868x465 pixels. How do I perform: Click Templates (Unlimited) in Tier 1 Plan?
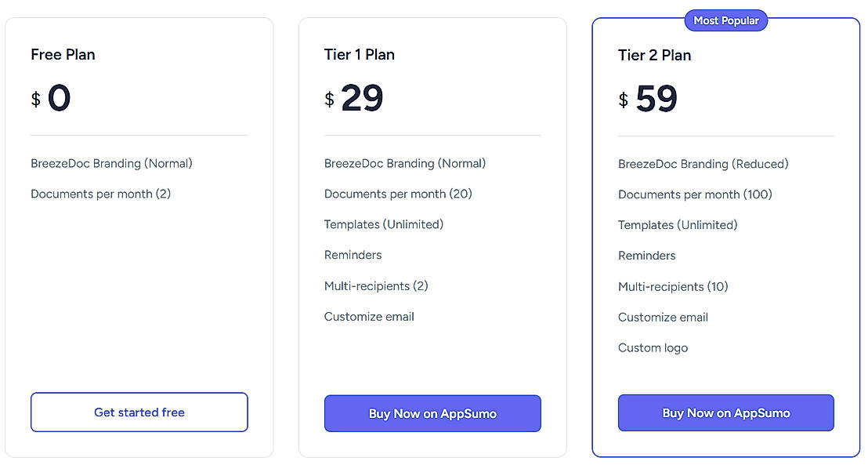pyautogui.click(x=384, y=224)
